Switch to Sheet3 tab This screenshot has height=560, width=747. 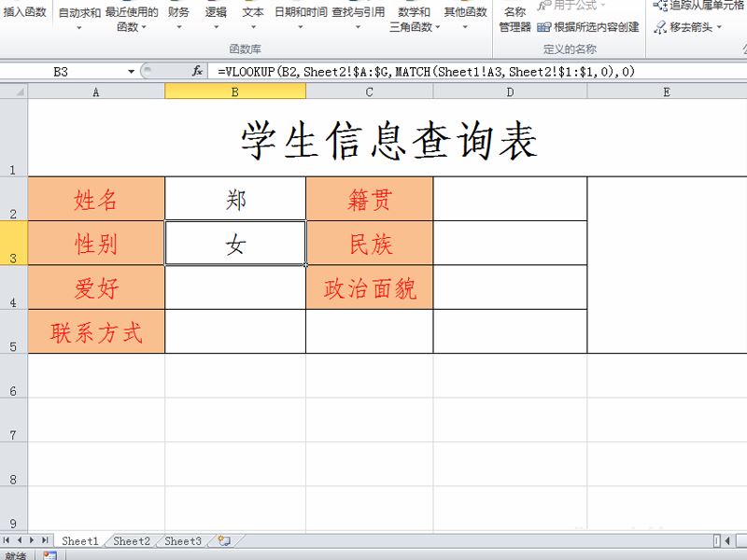click(183, 540)
